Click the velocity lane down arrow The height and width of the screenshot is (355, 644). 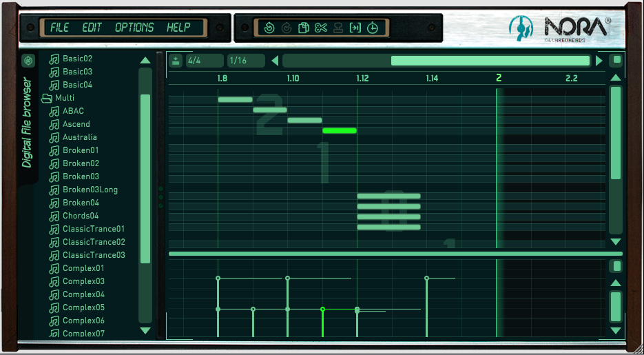(616, 331)
